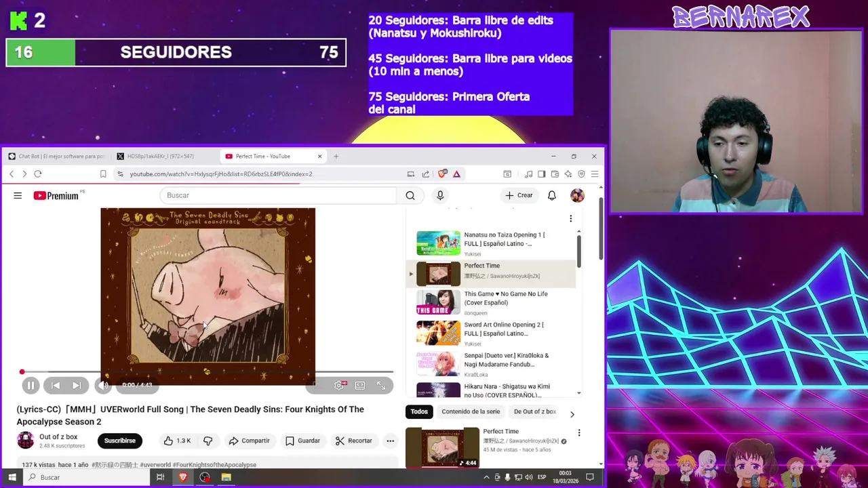Select Perfect Time in the playlist
The image size is (868, 488).
491,274
